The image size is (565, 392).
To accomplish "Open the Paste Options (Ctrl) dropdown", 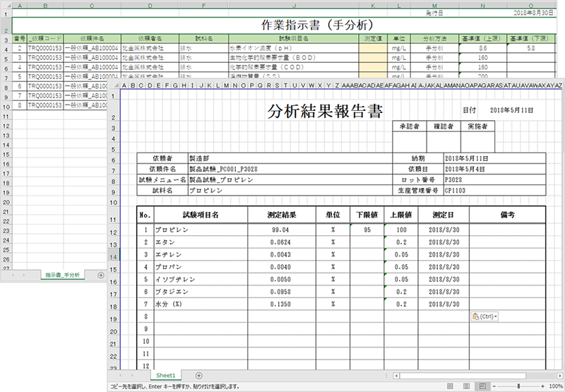I will point(484,316).
